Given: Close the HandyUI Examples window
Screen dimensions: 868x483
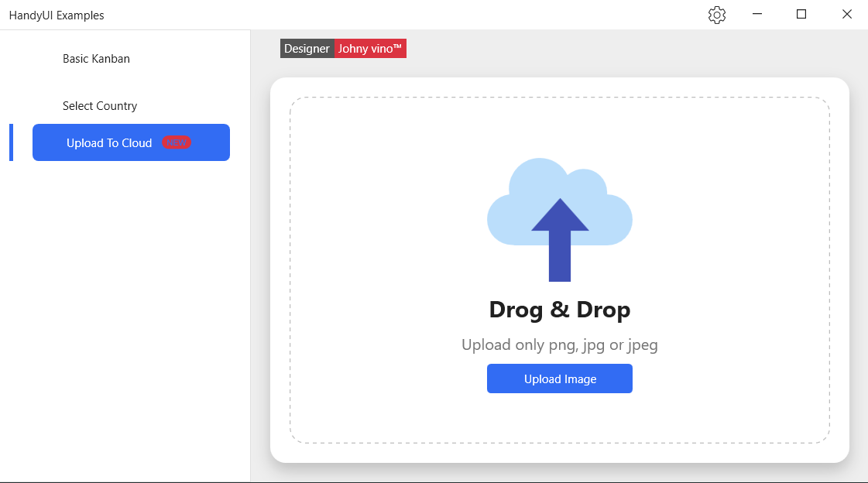Looking at the screenshot, I should click(x=847, y=15).
